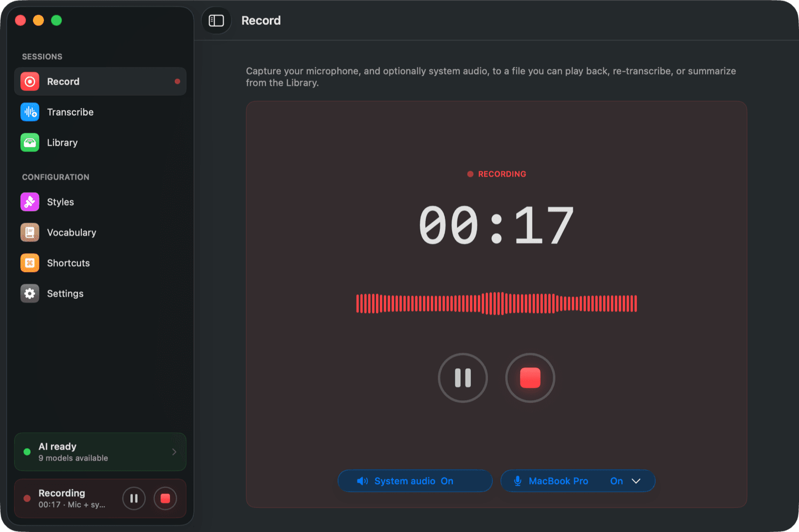Click the CONFIGURATION section header
Screen dimensions: 799x532
[x=56, y=177]
